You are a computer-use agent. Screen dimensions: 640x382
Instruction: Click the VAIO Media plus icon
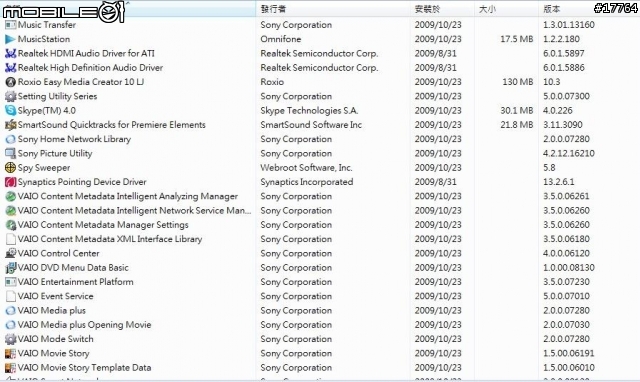(x=10, y=311)
